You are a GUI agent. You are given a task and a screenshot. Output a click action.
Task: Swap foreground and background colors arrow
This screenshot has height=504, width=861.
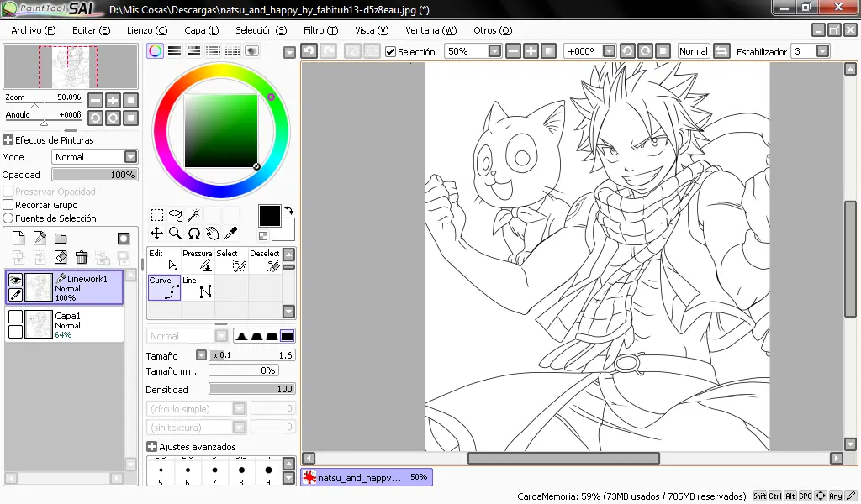click(x=289, y=210)
